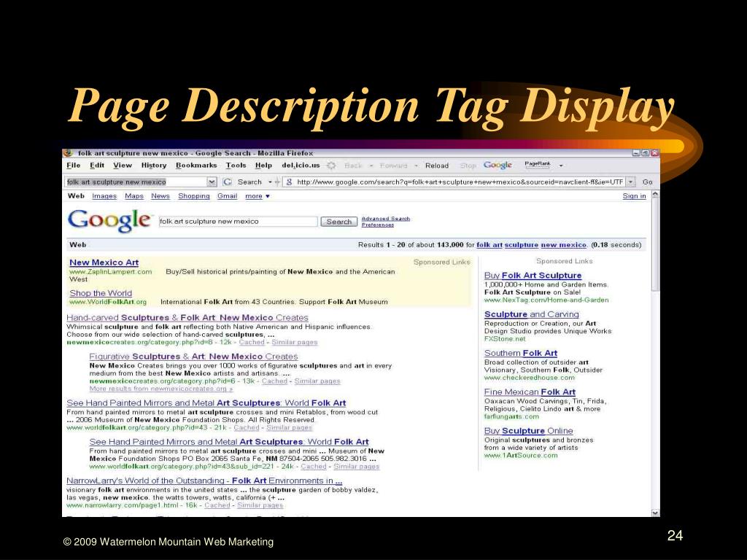Click the toolbar Search button
Screen dimensions: 747x560
[249, 182]
